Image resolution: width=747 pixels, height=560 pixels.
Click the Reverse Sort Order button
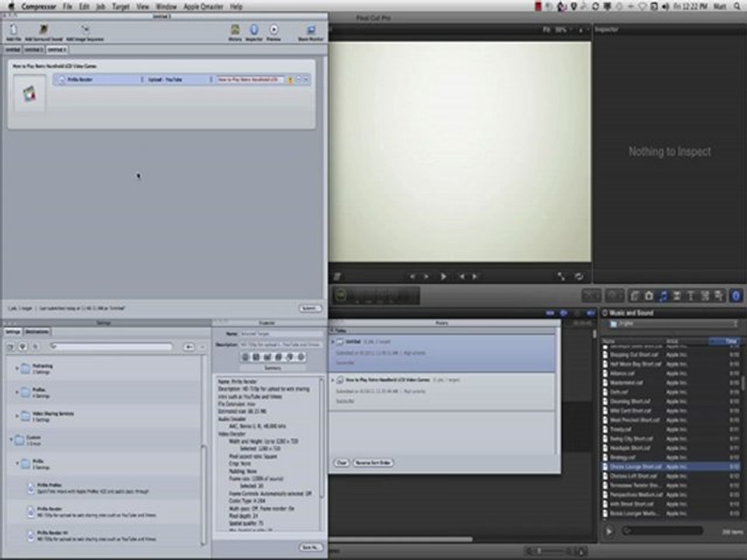pyautogui.click(x=373, y=462)
